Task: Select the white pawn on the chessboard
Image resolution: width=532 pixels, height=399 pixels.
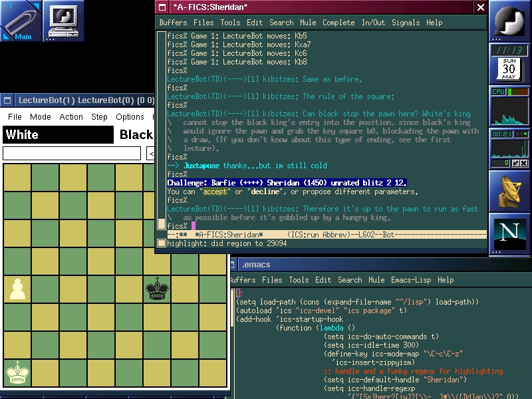Action: (17, 289)
